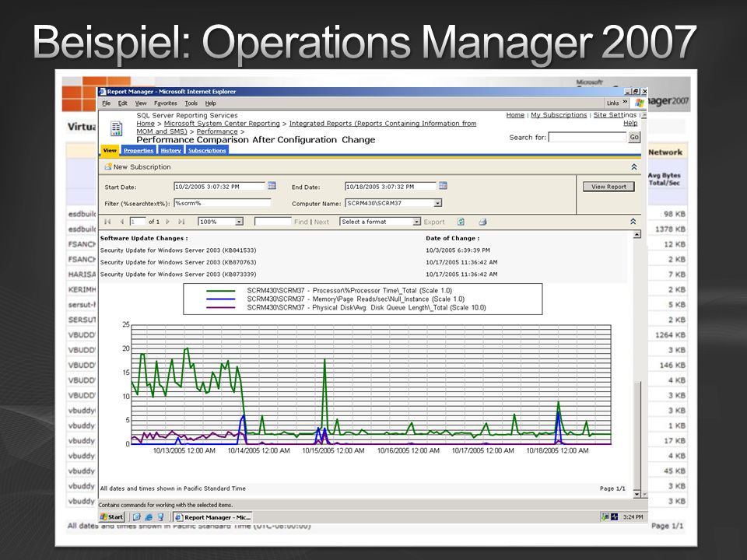Screen dimensions: 747x560
Task: Open the Help menu in the menu bar
Action: [211, 103]
